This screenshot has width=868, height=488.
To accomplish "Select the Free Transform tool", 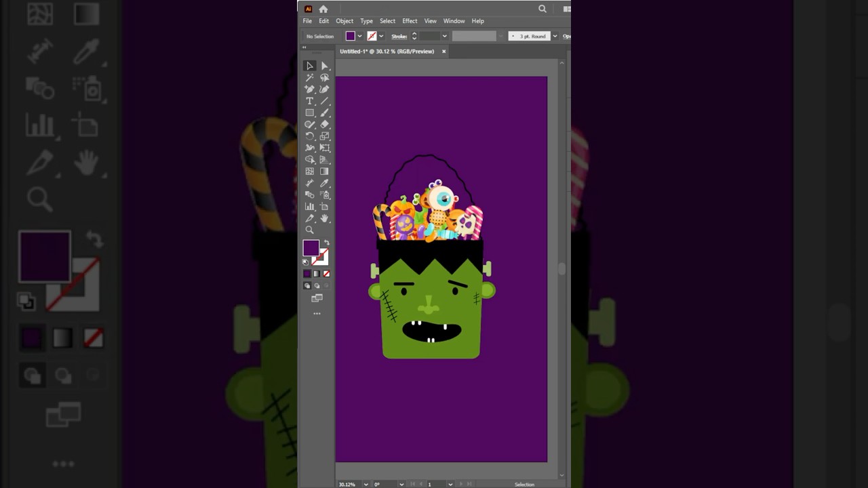I will [325, 148].
